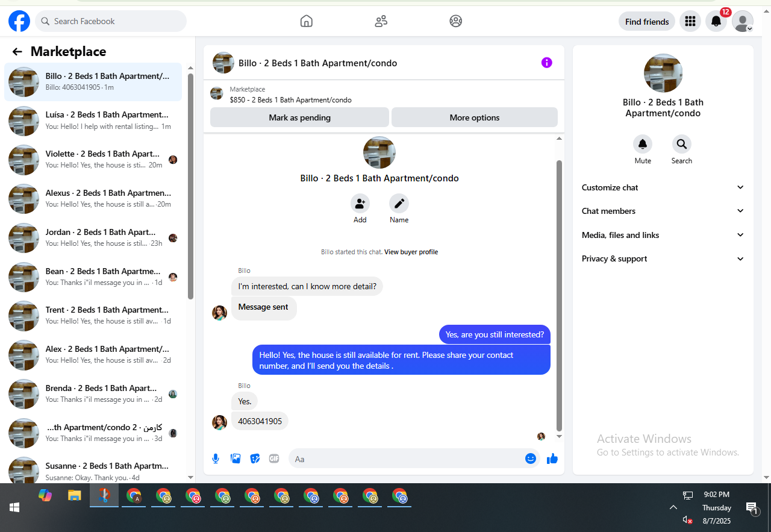
Task: Open Copilot from the taskbar
Action: pos(45,496)
